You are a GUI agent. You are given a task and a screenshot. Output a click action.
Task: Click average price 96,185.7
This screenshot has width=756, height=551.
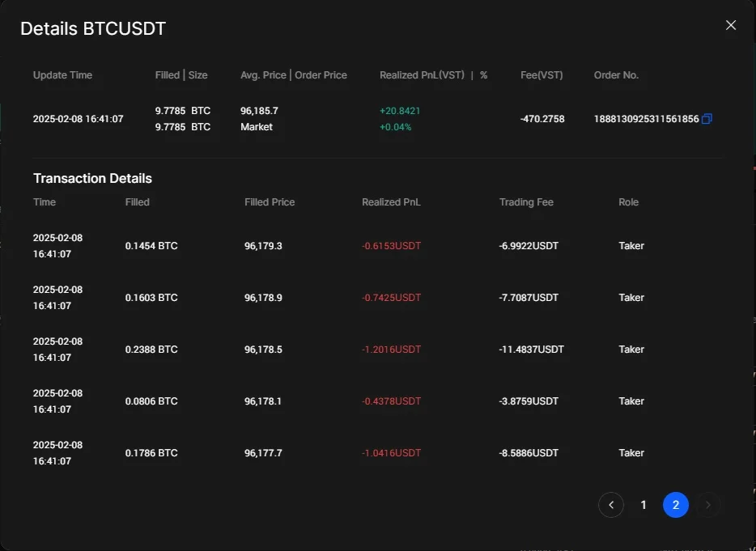[x=259, y=111]
